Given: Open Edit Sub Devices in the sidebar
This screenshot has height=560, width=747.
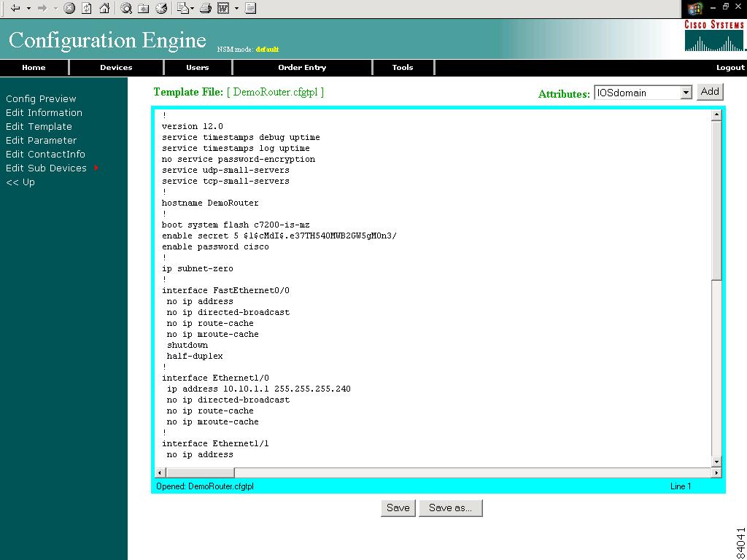Looking at the screenshot, I should click(x=46, y=168).
